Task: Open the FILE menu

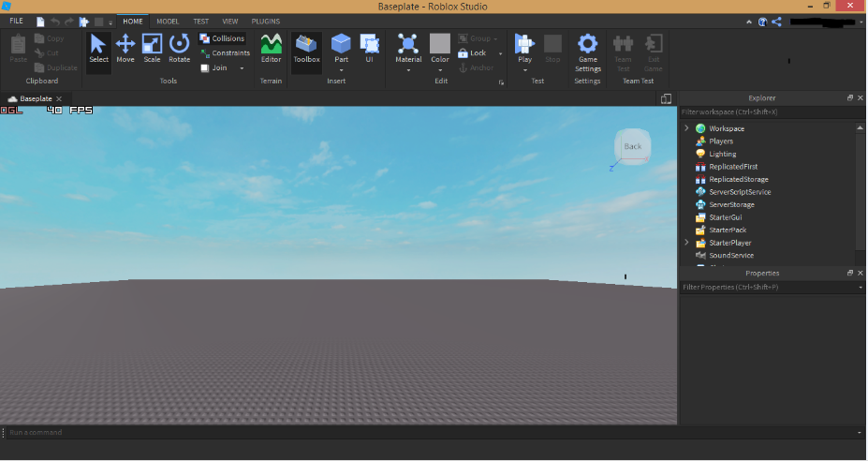Action: pos(17,21)
